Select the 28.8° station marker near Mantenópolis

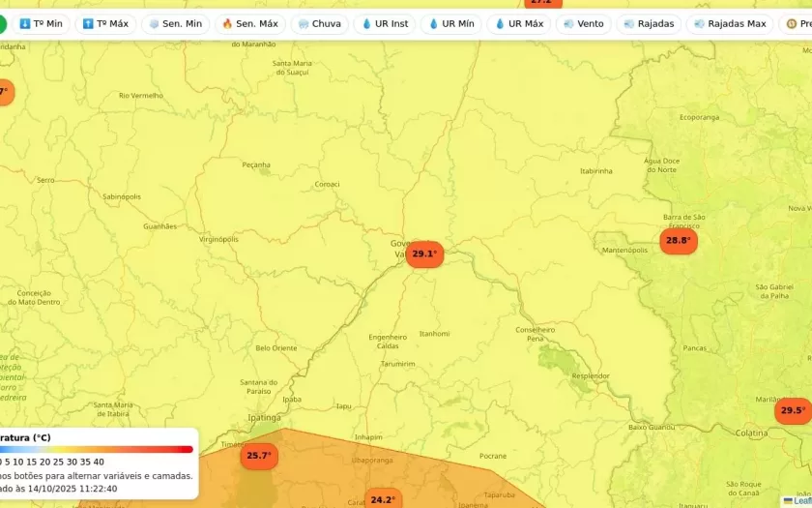coord(679,241)
